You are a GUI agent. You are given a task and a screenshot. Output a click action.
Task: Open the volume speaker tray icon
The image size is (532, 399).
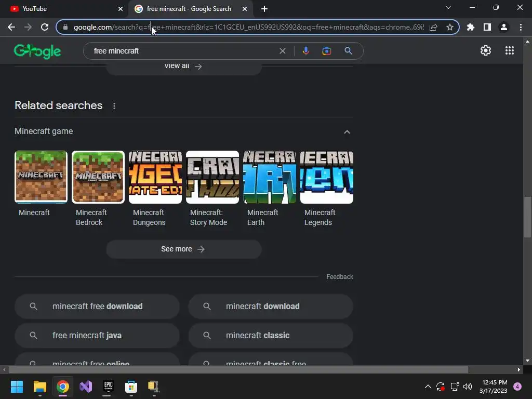[468, 387]
